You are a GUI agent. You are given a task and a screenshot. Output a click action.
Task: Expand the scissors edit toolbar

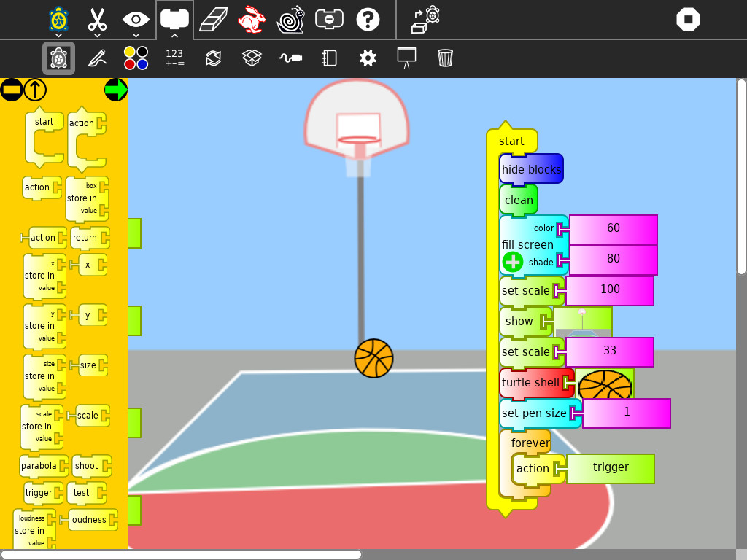[x=97, y=20]
